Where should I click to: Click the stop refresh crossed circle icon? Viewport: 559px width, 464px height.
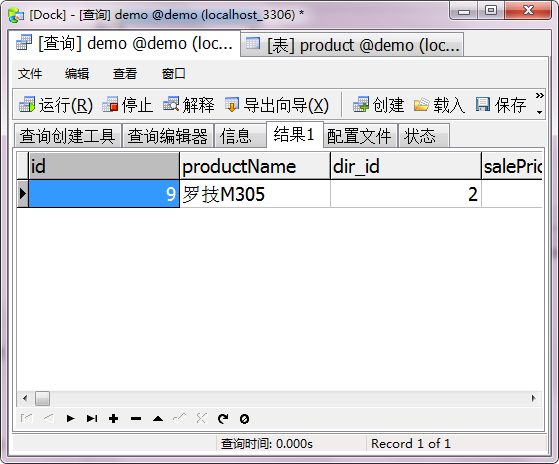[x=245, y=418]
